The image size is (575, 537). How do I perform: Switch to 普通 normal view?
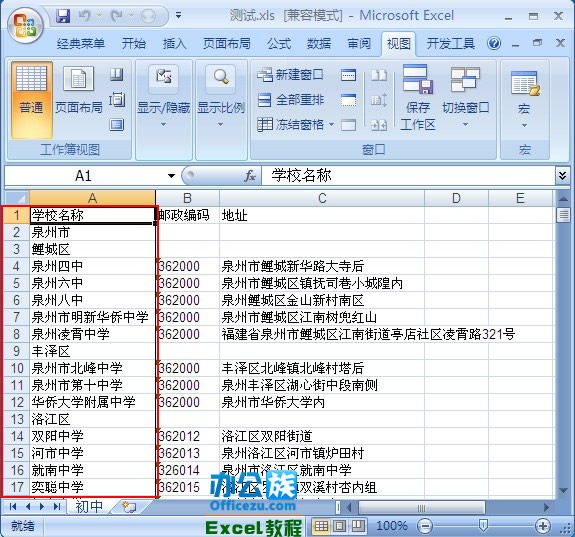point(32,100)
